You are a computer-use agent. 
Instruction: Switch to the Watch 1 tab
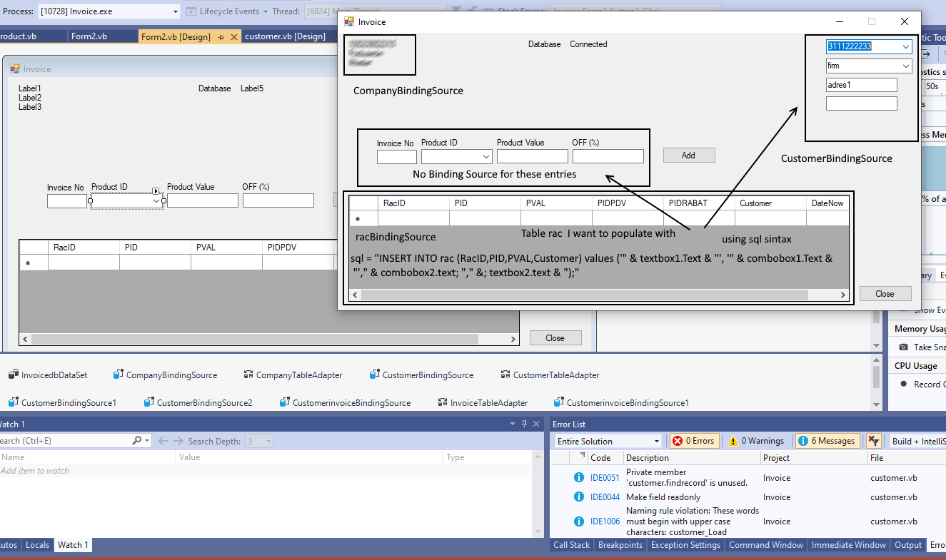73,545
